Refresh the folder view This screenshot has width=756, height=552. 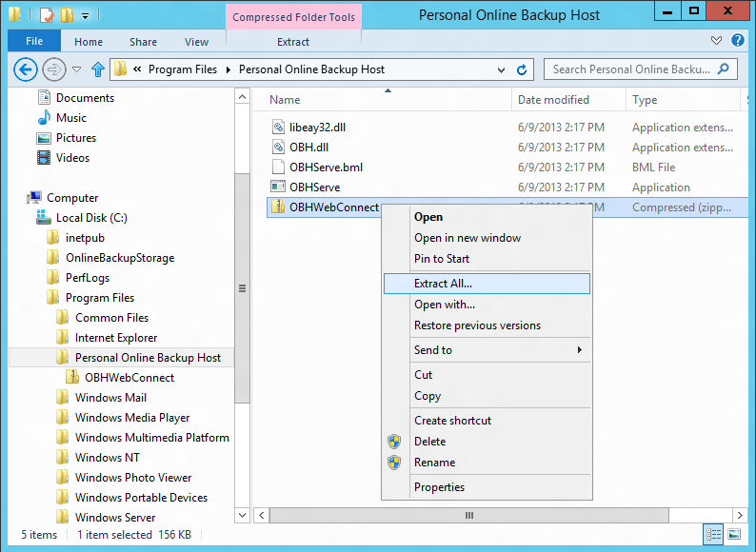[x=522, y=69]
